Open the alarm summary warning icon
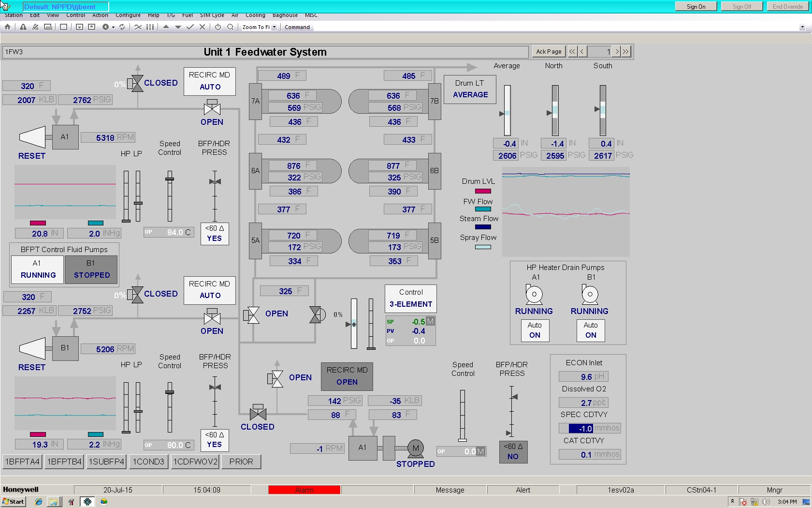The image size is (812, 508). point(23,27)
